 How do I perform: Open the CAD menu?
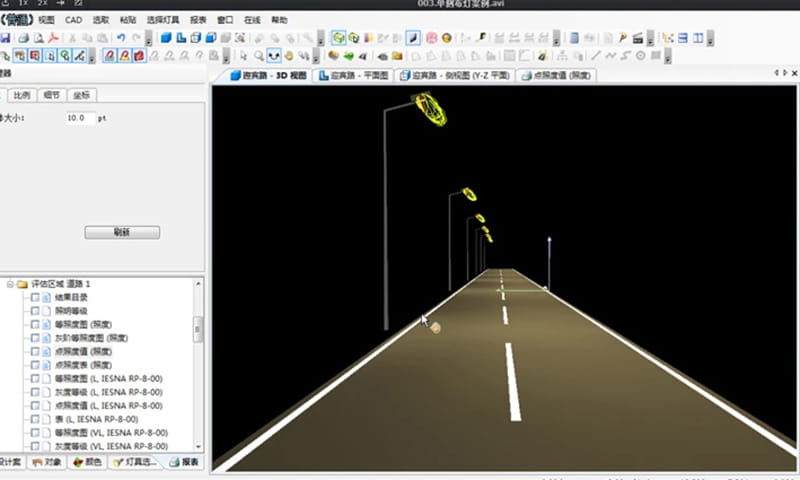[x=73, y=20]
